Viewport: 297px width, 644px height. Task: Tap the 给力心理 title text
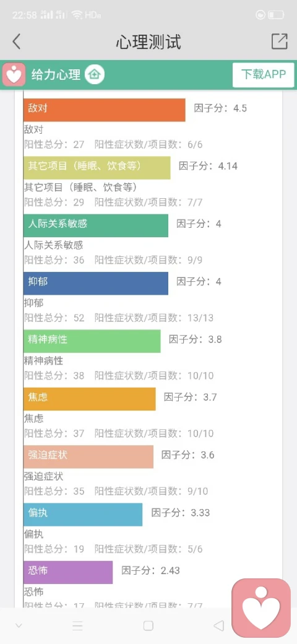(x=56, y=75)
